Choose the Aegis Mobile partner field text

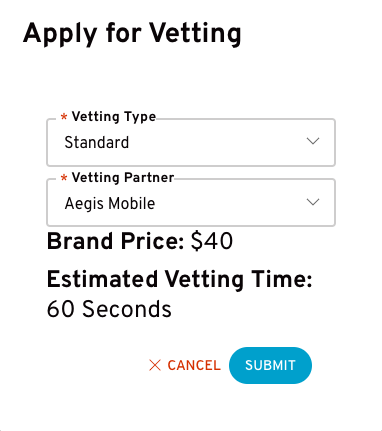[110, 204]
